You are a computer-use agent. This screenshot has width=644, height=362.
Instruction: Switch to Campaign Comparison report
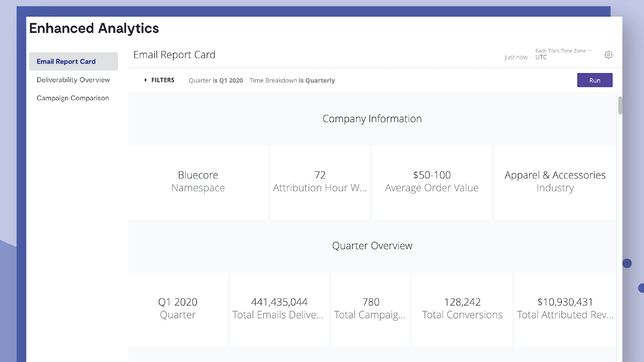click(73, 98)
